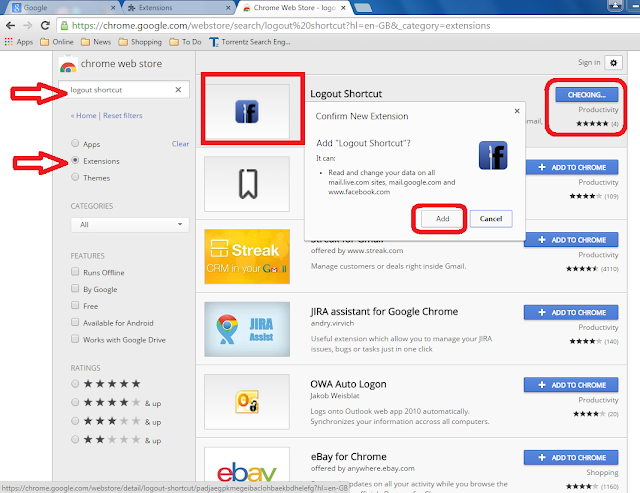Image resolution: width=640 pixels, height=493 pixels.
Task: Open the OWA Auto Logon extension thumbnail
Action: (x=247, y=402)
